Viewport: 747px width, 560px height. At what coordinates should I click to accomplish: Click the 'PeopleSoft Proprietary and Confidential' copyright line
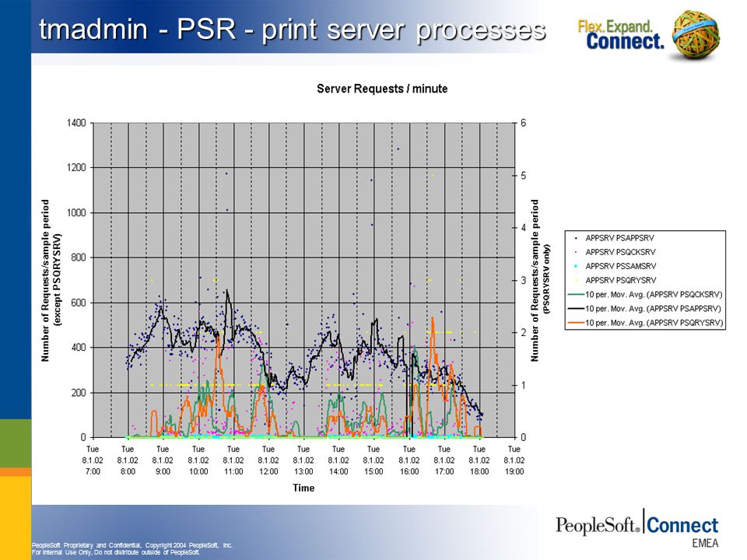pyautogui.click(x=132, y=545)
